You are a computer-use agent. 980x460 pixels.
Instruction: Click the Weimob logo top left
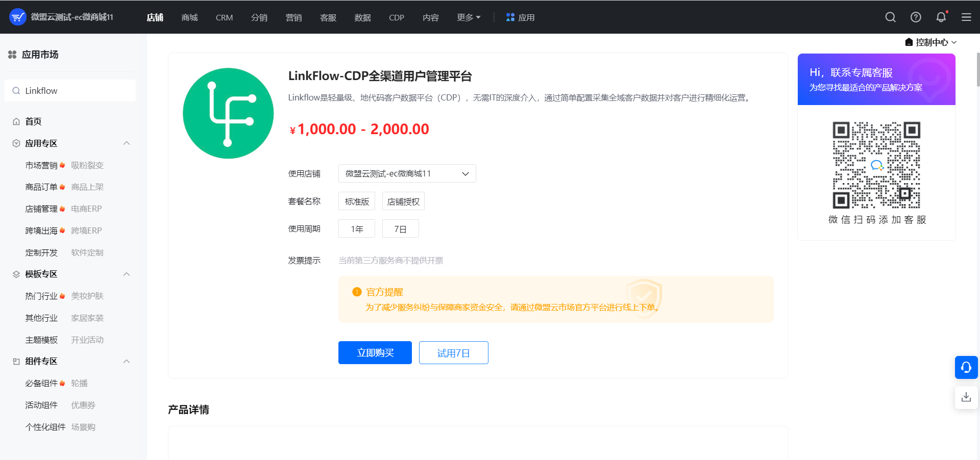[x=17, y=17]
